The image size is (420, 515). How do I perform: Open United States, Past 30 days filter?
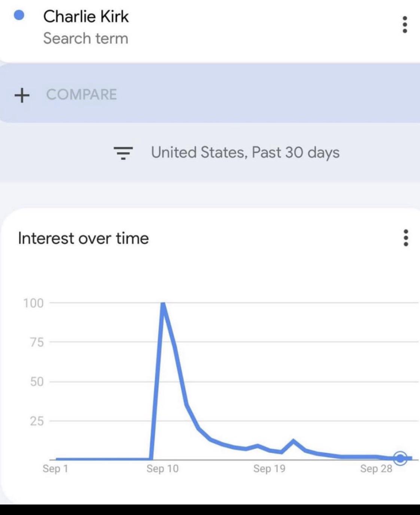(x=245, y=152)
